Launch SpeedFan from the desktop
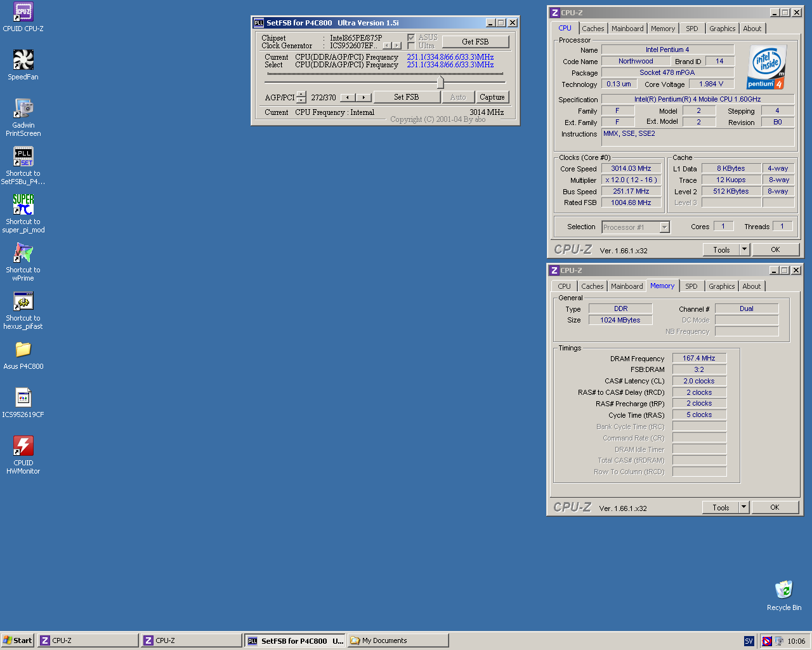This screenshot has width=812, height=650. point(23,60)
